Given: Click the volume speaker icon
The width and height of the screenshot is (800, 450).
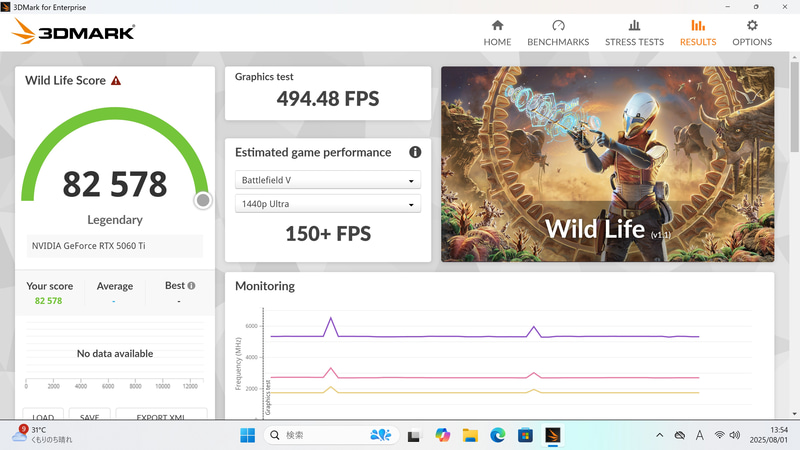Looking at the screenshot, I should point(735,435).
